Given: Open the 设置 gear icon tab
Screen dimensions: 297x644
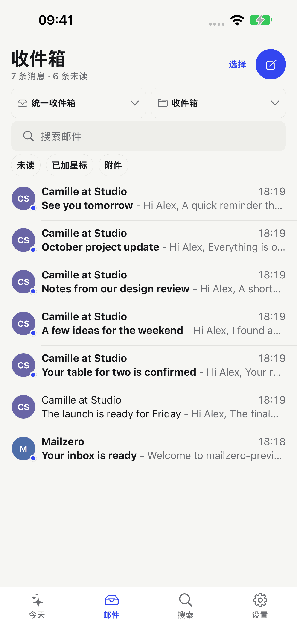Looking at the screenshot, I should pyautogui.click(x=260, y=606).
